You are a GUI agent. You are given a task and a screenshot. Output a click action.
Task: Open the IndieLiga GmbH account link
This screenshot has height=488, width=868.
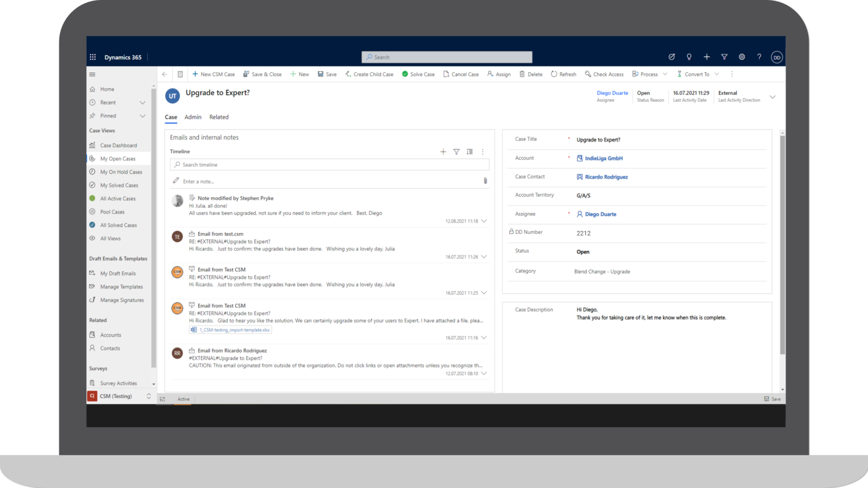click(604, 158)
